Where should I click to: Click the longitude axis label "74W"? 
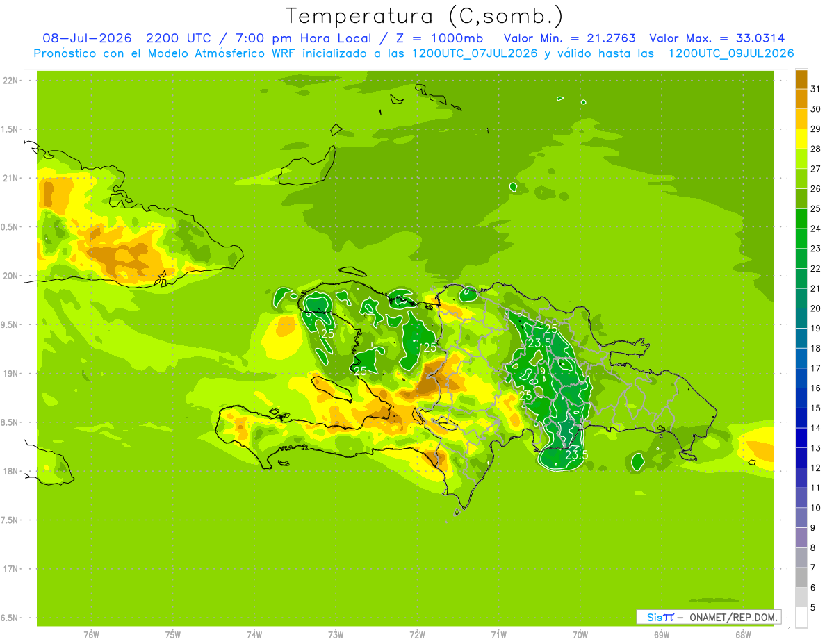point(254,635)
